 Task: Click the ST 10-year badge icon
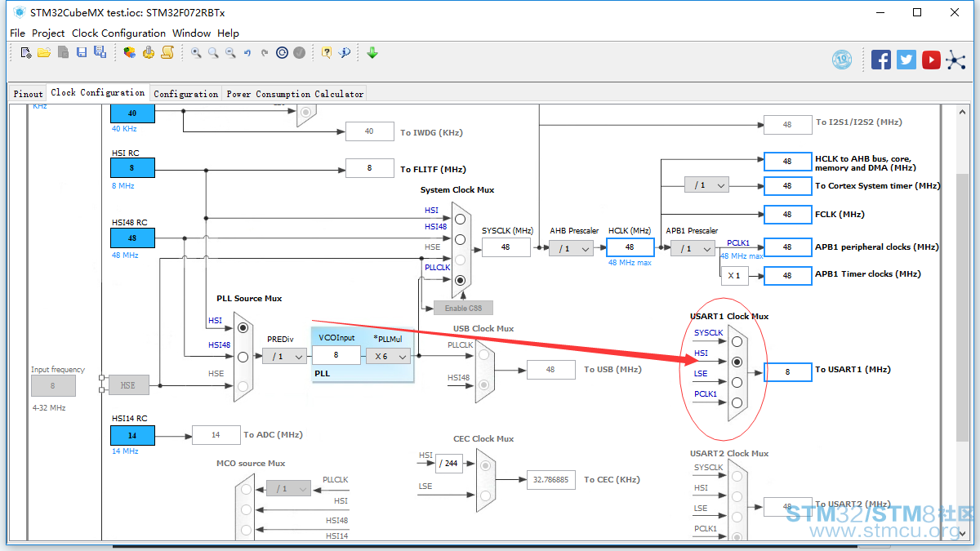coord(842,59)
